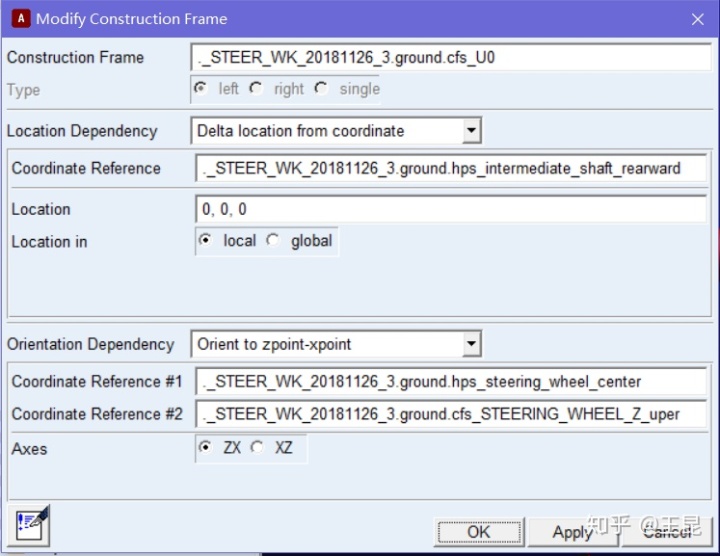The width and height of the screenshot is (720, 556).
Task: Select the left Type radio button
Action: coord(201,88)
